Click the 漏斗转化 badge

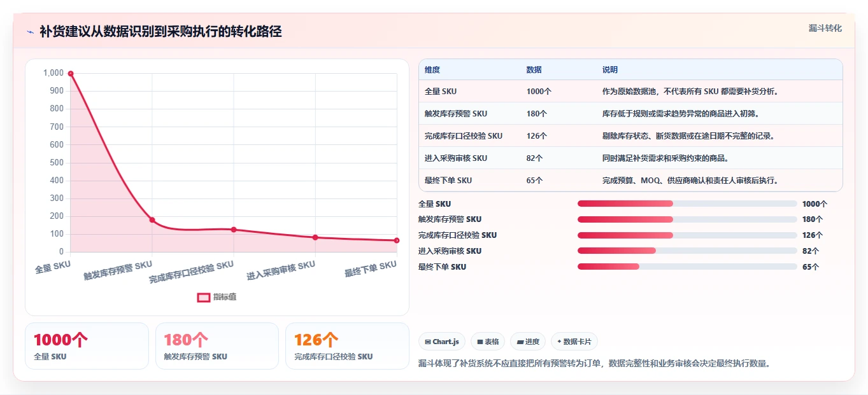click(x=825, y=29)
